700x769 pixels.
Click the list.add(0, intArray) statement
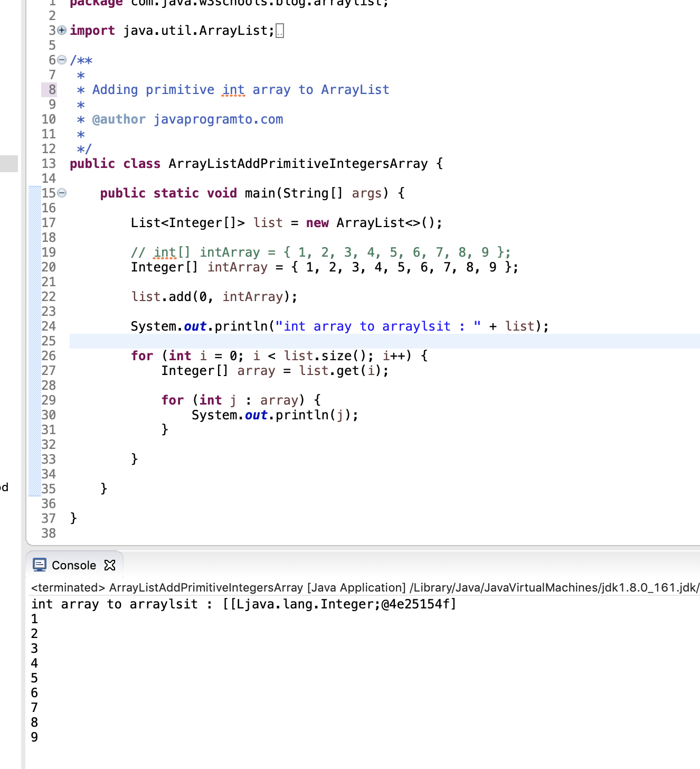(214, 296)
